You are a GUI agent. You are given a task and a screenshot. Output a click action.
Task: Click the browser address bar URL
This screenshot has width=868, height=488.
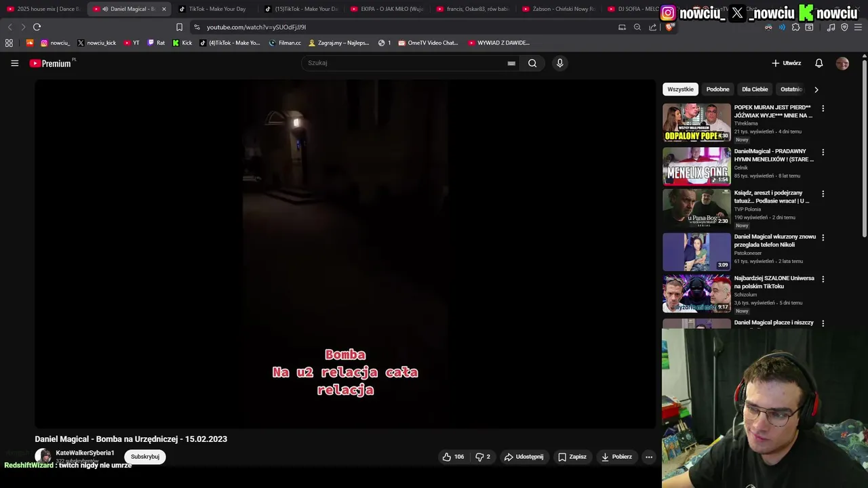[256, 27]
